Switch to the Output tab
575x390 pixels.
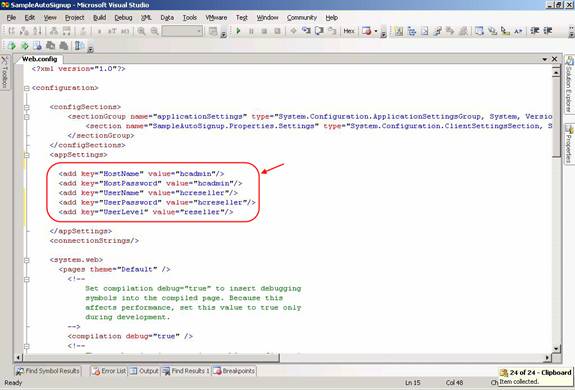click(144, 371)
